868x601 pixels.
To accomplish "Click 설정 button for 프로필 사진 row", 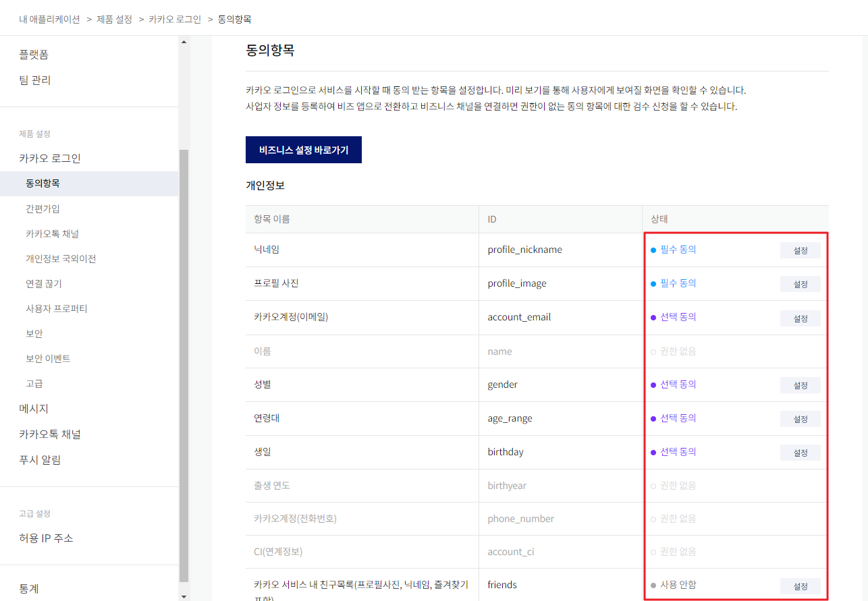I will tap(801, 284).
